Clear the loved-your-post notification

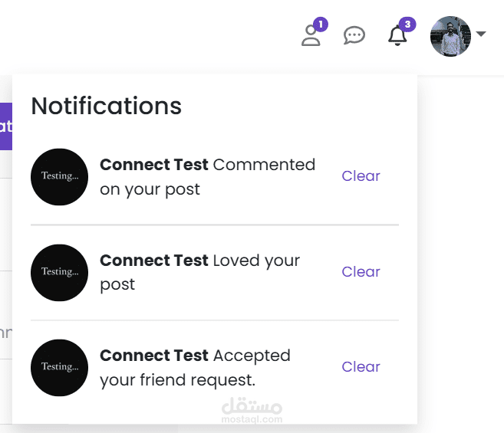tap(361, 272)
